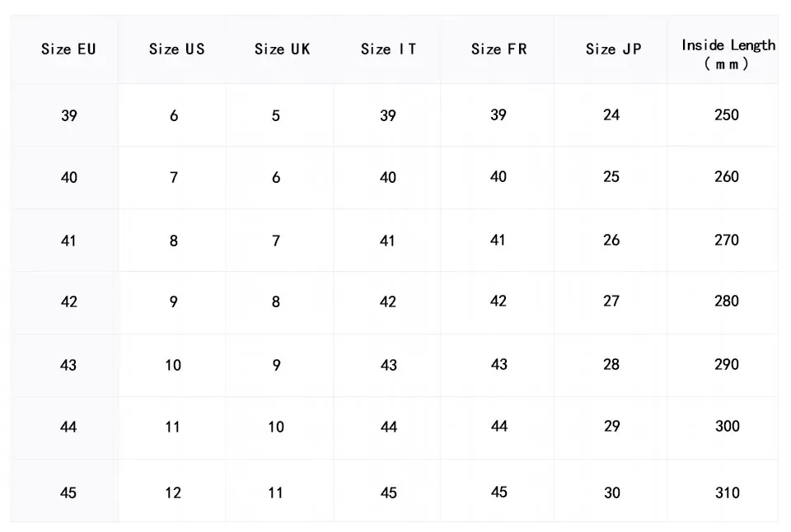
Task: Select the Size JP column header
Action: point(613,49)
